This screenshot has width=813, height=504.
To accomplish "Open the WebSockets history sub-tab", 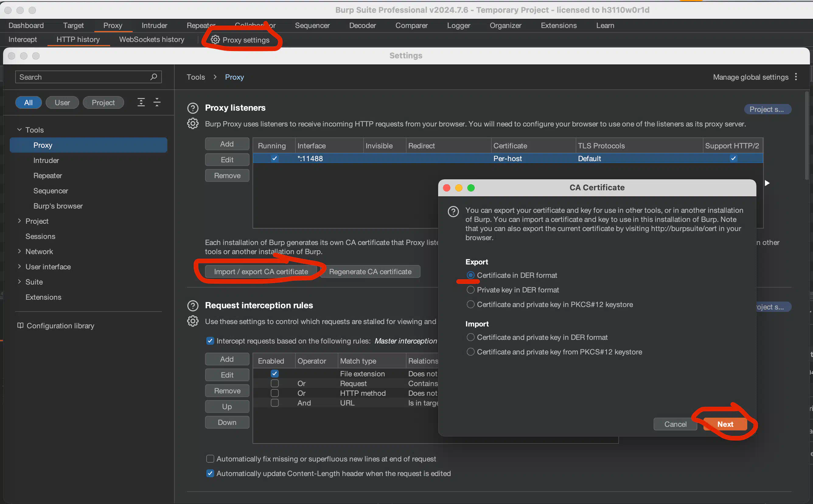I will click(x=152, y=39).
